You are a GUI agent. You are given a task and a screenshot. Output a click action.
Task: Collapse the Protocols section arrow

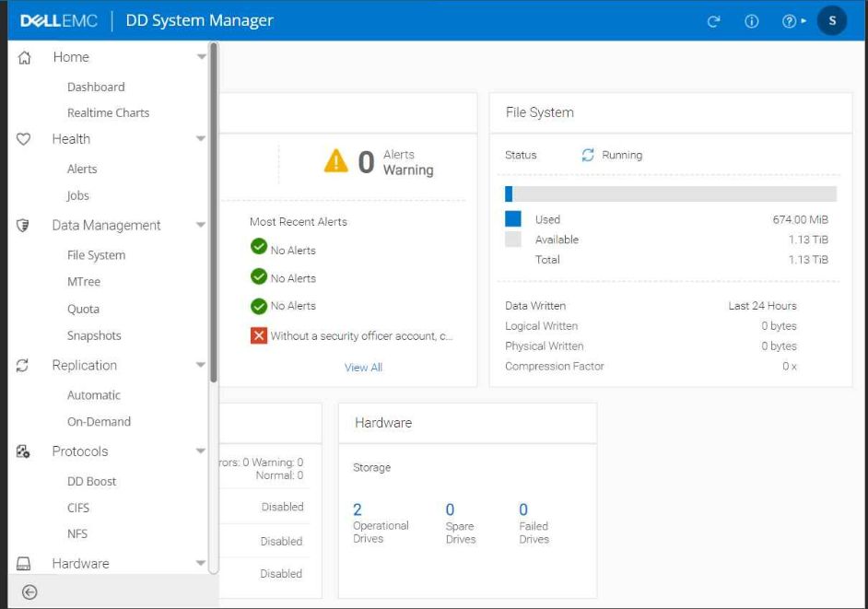201,451
